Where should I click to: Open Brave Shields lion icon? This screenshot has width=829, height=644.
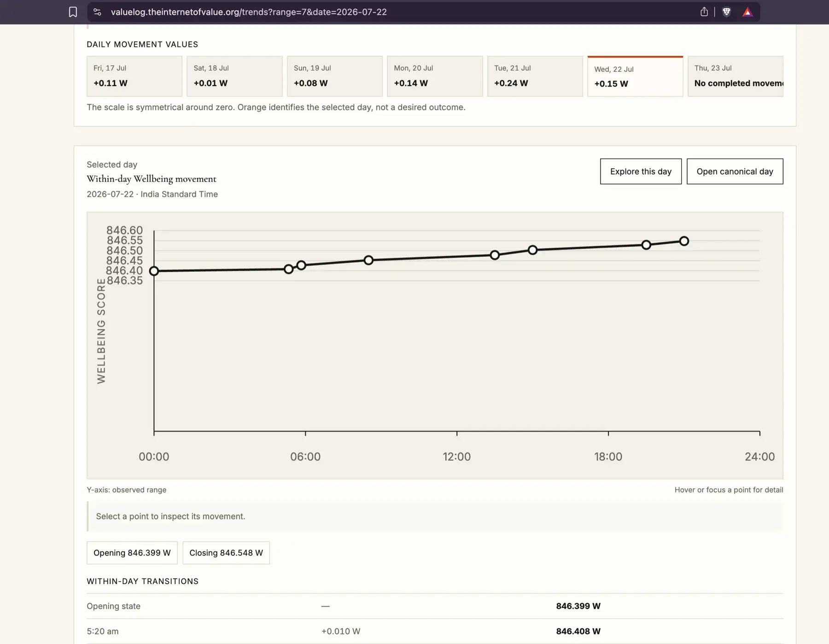726,12
